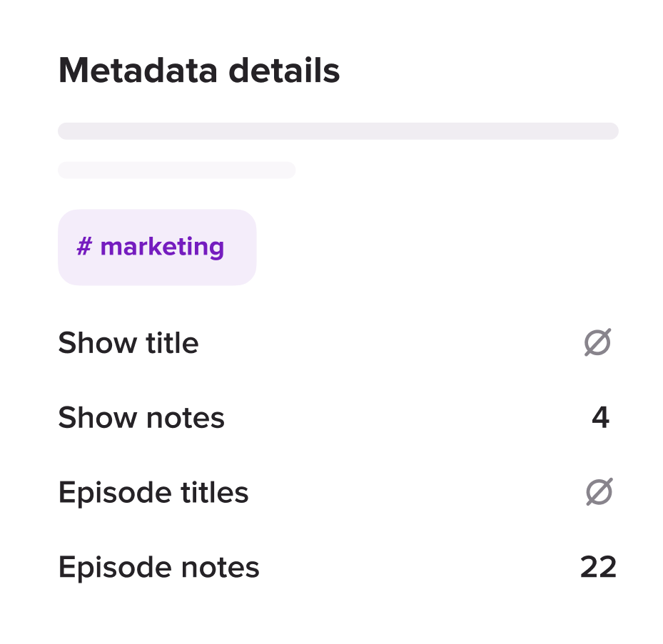This screenshot has width=663, height=644.
Task: Select the purple word marketing in the tag
Action: tap(162, 247)
